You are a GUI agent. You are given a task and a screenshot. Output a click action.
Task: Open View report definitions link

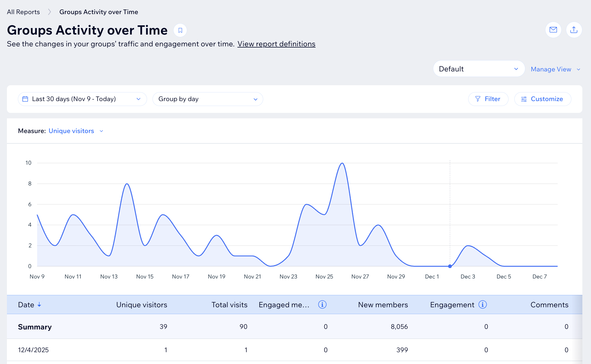pyautogui.click(x=276, y=44)
